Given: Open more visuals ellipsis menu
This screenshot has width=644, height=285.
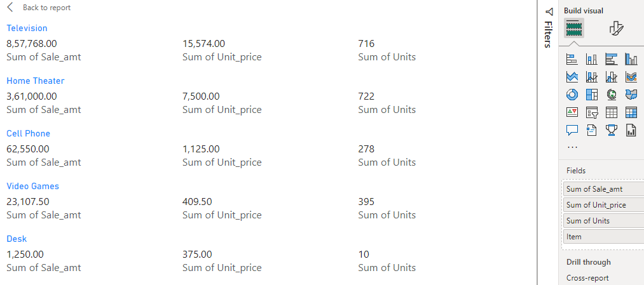Looking at the screenshot, I should tap(572, 147).
